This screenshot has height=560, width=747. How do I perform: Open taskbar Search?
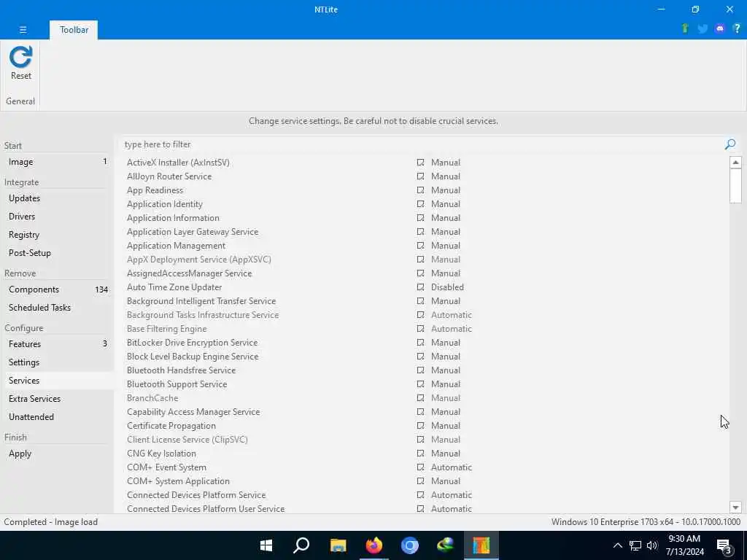pos(301,545)
